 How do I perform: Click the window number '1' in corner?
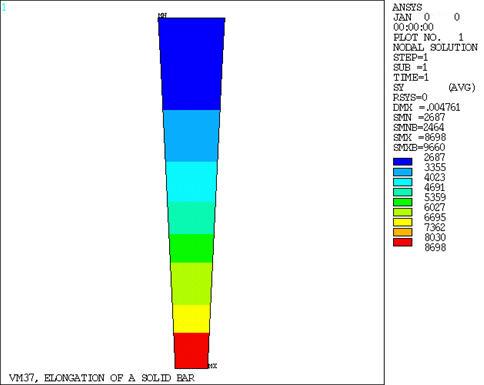point(4,8)
